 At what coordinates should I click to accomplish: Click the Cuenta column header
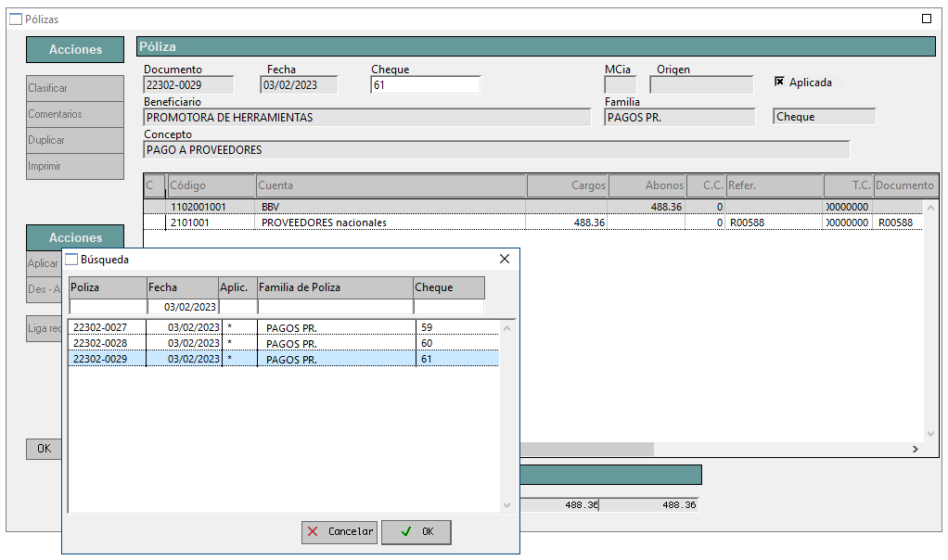tap(391, 185)
